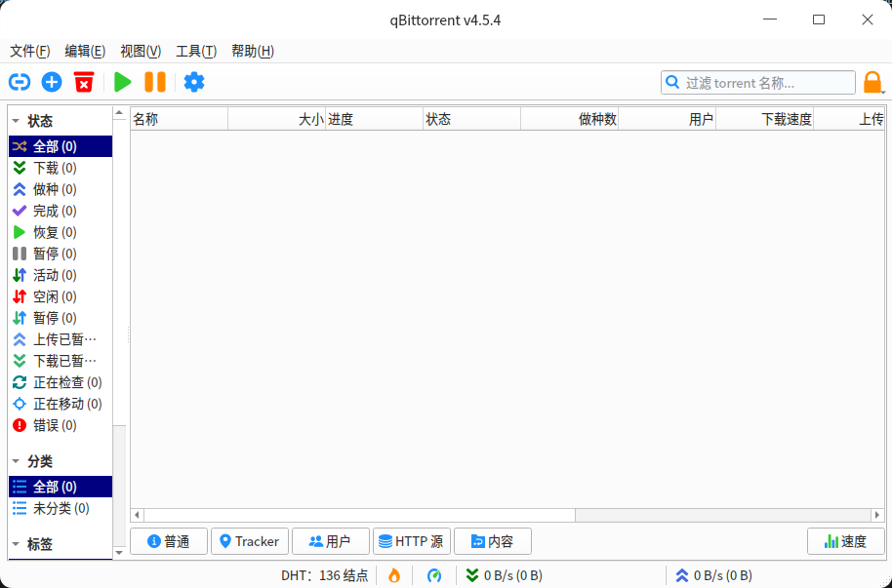Viewport: 892px width, 588px height.
Task: Open the 编辑(E) menu
Action: tap(85, 51)
